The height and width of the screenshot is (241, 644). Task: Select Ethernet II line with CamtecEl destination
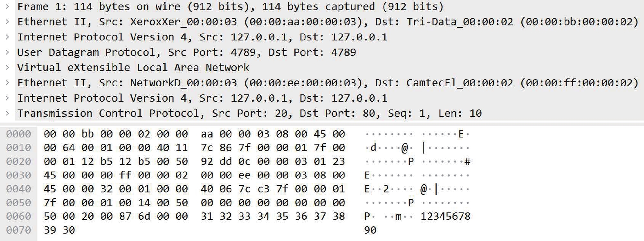327,83
